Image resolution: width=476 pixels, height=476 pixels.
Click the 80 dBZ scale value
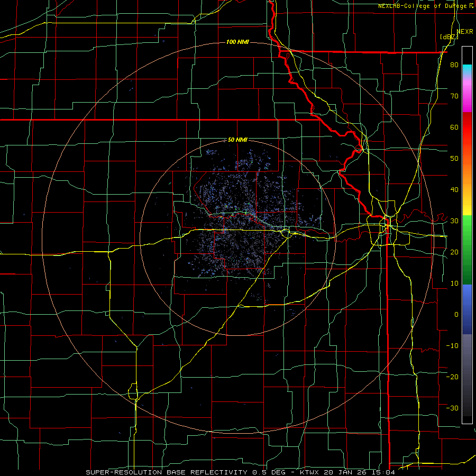(x=454, y=65)
